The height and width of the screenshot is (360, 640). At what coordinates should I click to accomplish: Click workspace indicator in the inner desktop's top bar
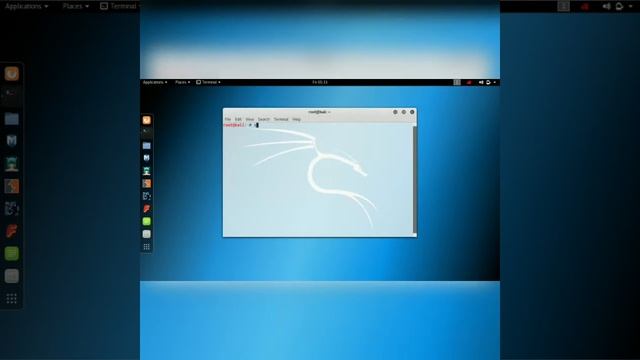[457, 82]
